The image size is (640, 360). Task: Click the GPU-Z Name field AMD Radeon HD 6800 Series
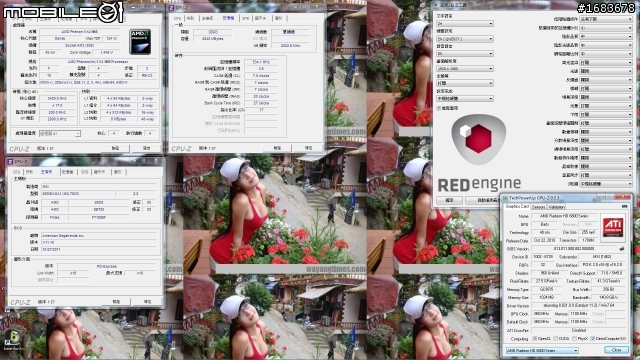pos(565,216)
